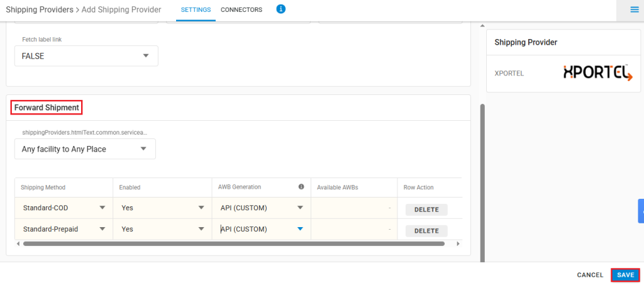This screenshot has width=644, height=285.
Task: Open the Standard-Prepaid shipping method dropdown
Action: coord(64,229)
